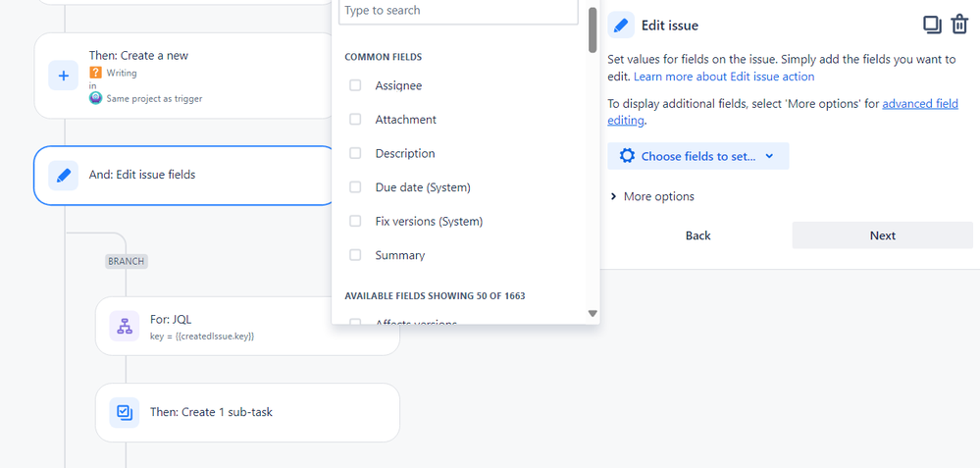Screen dimensions: 980x468
Task: Click the Next button
Action: [883, 235]
